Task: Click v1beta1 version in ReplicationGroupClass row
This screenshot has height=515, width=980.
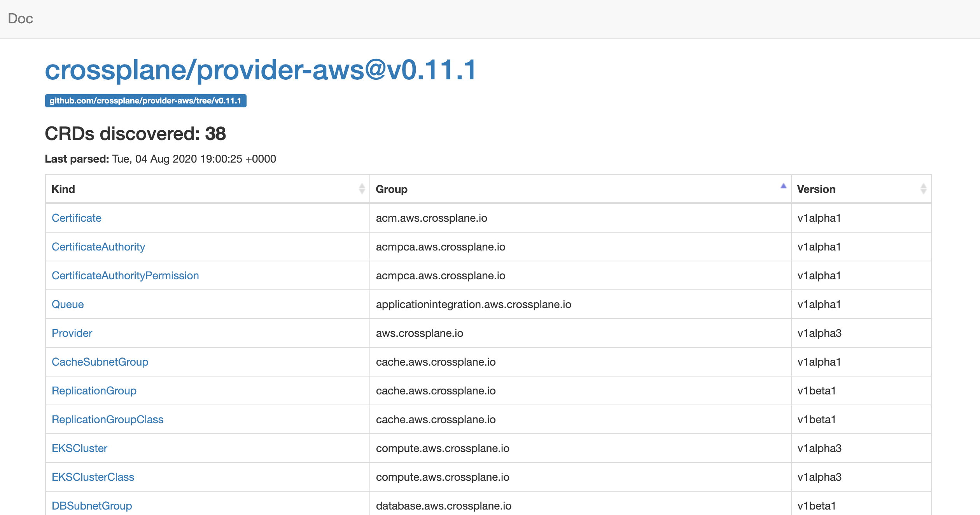Action: pyautogui.click(x=817, y=419)
